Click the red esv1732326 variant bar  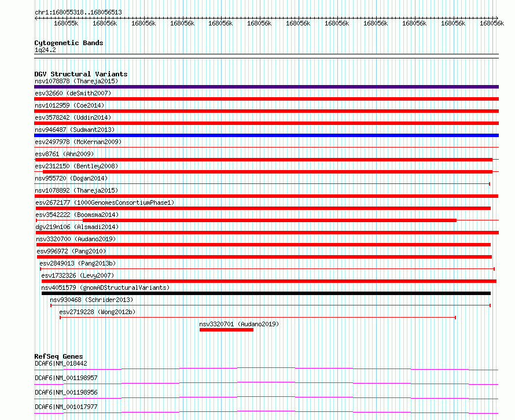[269, 281]
